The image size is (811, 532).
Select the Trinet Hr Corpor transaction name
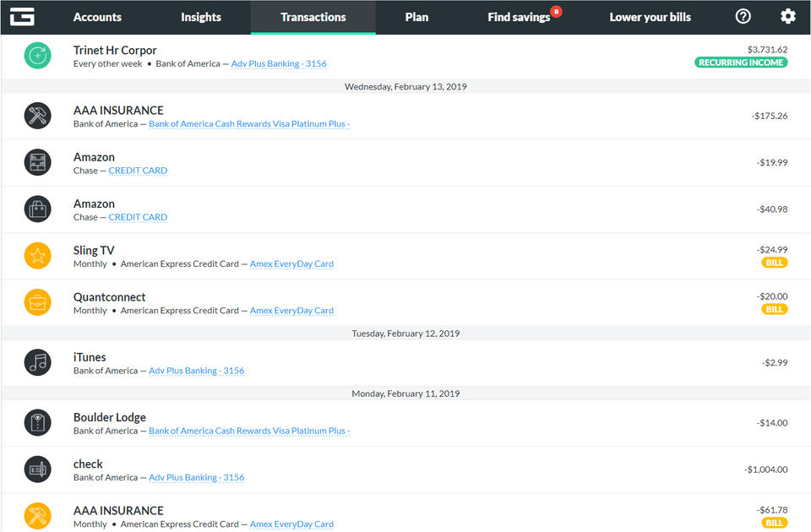pyautogui.click(x=115, y=50)
